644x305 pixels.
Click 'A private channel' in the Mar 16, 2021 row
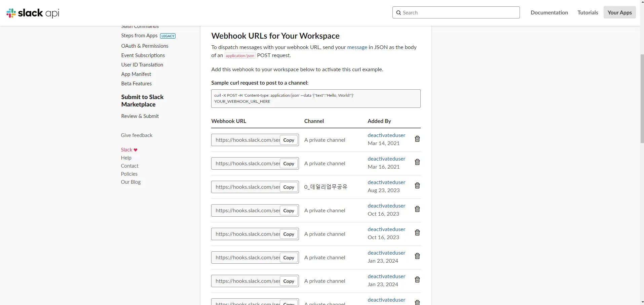[325, 164]
